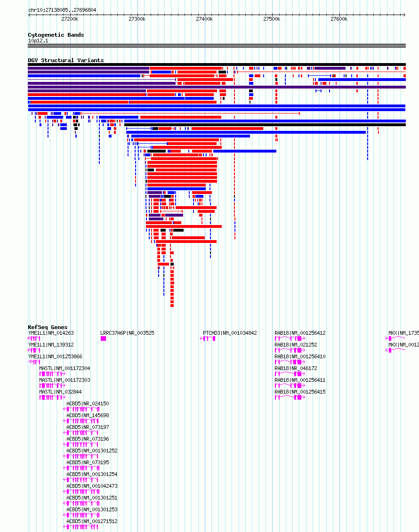Select ACBD5|NR_024150 transcript label
Image resolution: width=419 pixels, height=532 pixels.
click(x=88, y=404)
